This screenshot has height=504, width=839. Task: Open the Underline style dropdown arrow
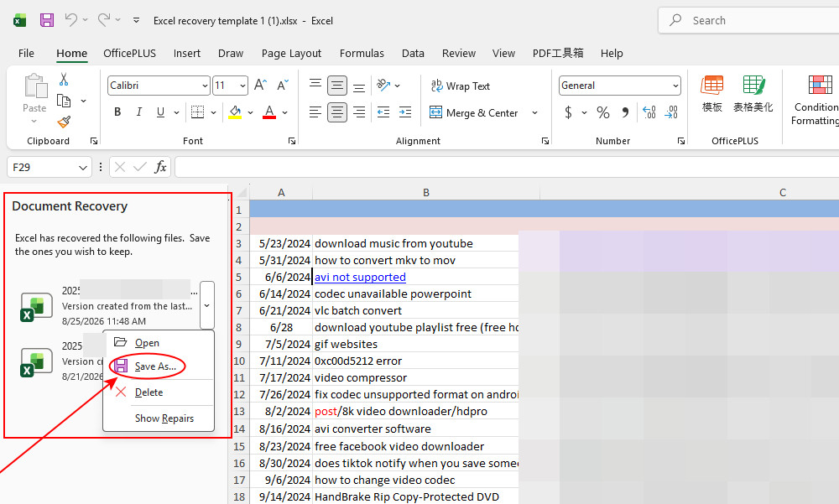176,112
